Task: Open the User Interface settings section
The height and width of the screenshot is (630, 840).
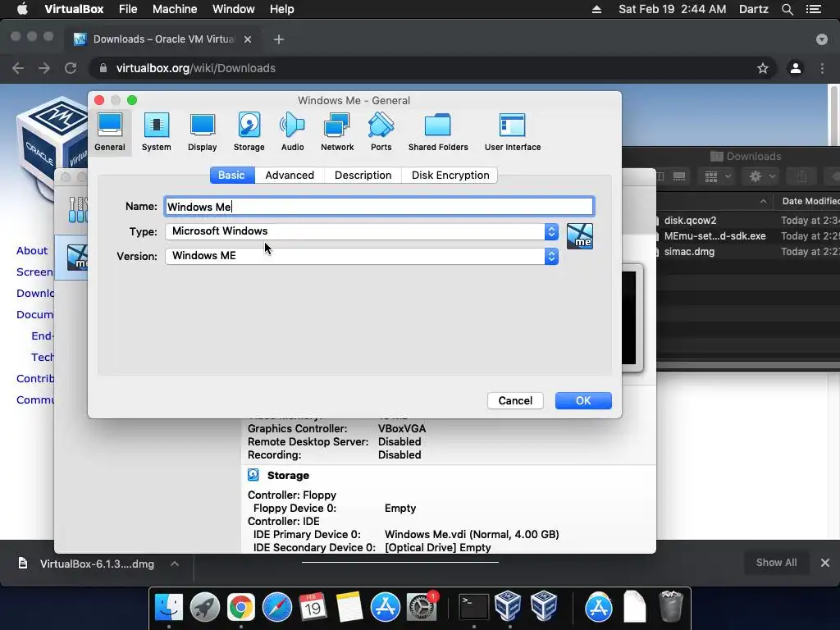Action: 513,132
